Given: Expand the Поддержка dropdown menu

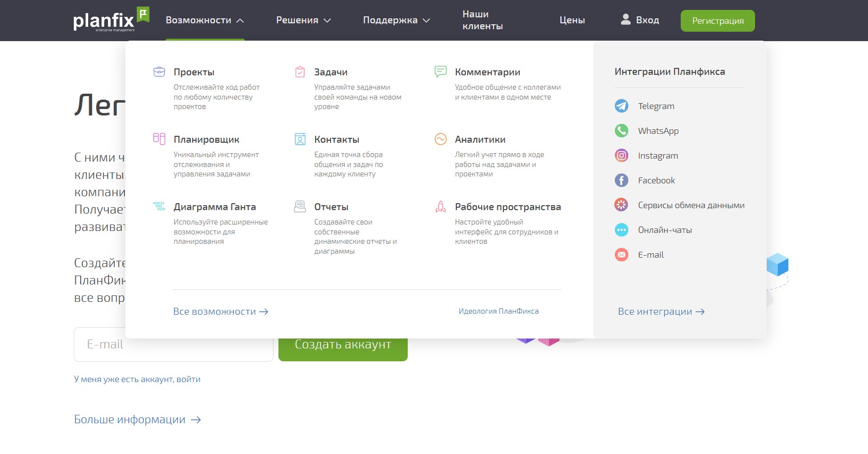Looking at the screenshot, I should pos(396,20).
